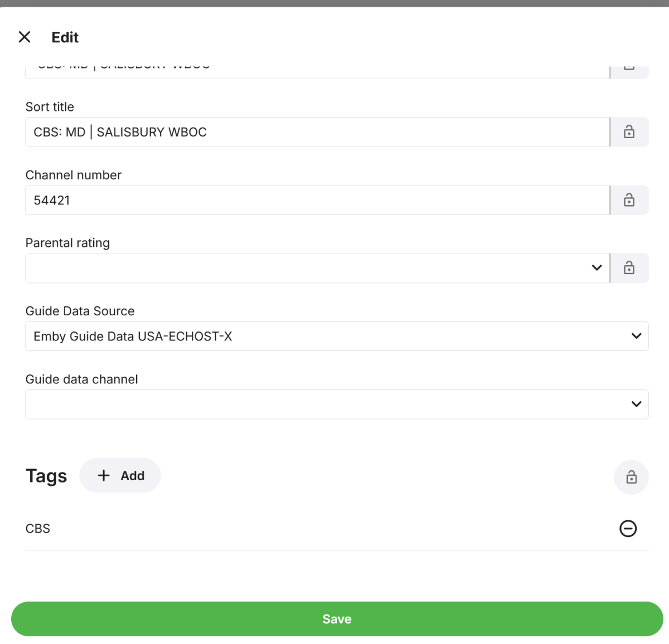Toggle the Sort title lock icon
The image size is (669, 644).
click(x=629, y=132)
